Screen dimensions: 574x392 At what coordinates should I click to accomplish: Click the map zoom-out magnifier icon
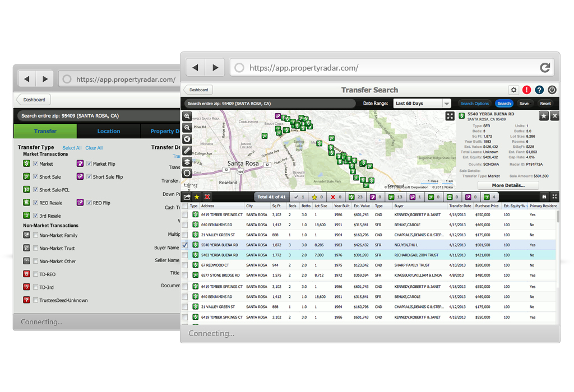(x=187, y=128)
